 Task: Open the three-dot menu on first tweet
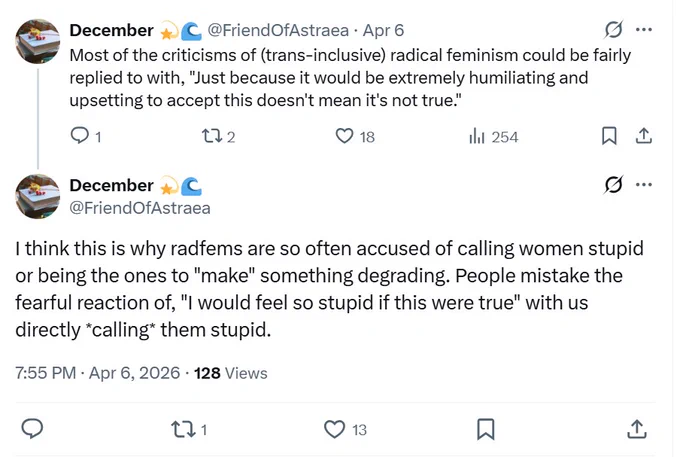[x=644, y=29]
